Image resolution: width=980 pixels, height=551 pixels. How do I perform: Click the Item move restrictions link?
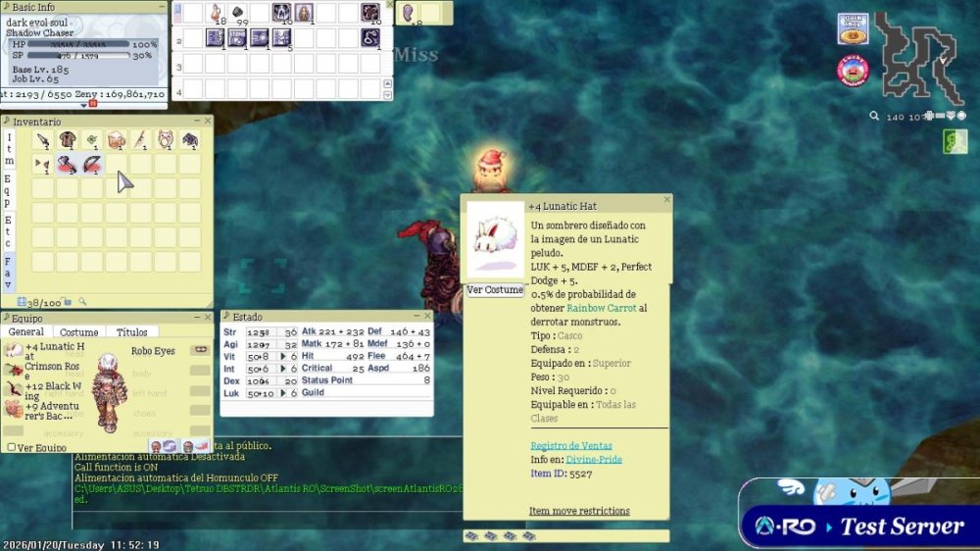pyautogui.click(x=579, y=511)
